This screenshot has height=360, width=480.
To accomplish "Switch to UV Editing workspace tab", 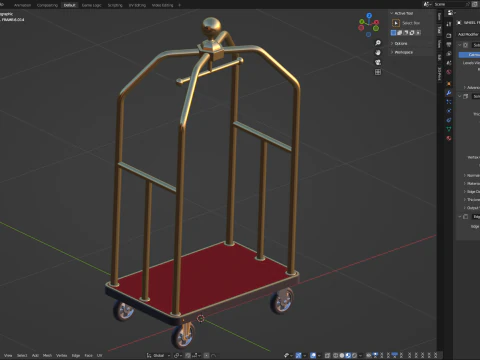I will [137, 5].
